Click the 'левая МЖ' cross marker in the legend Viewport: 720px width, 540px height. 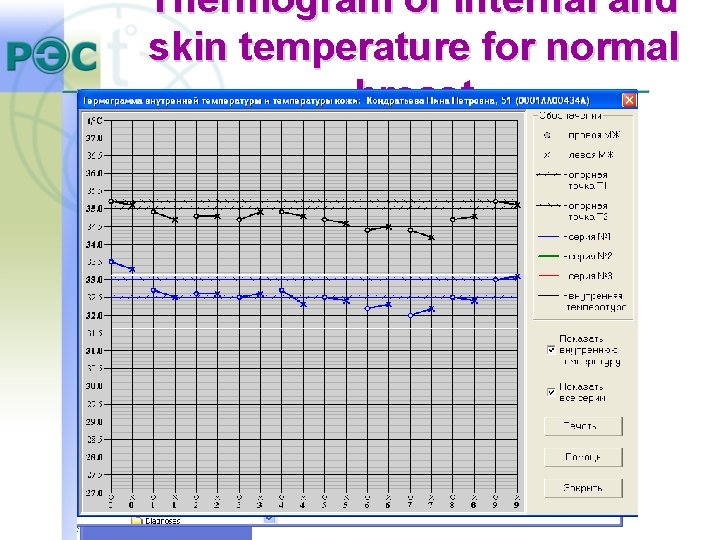coord(546,155)
